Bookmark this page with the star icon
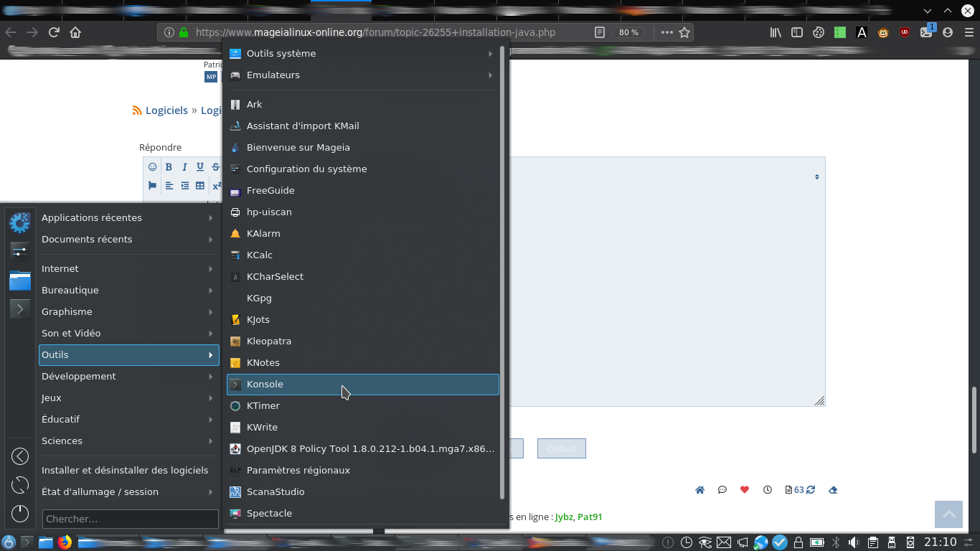Image resolution: width=980 pixels, height=551 pixels. click(x=684, y=32)
